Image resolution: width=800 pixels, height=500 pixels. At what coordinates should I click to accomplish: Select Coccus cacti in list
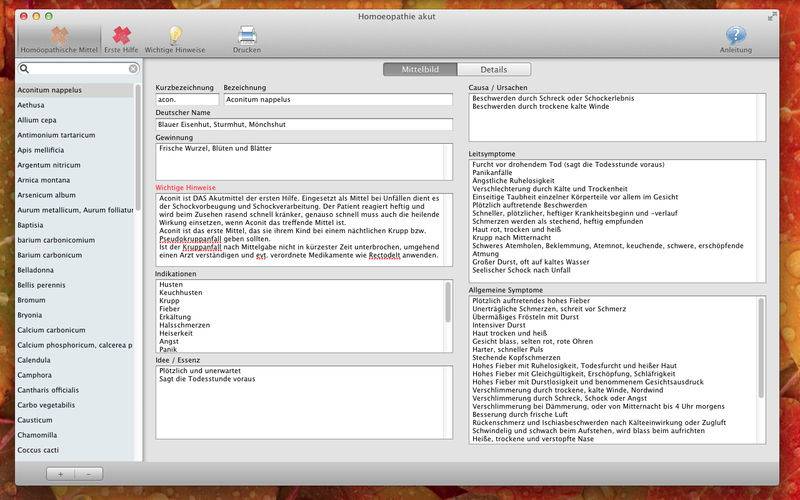point(75,451)
